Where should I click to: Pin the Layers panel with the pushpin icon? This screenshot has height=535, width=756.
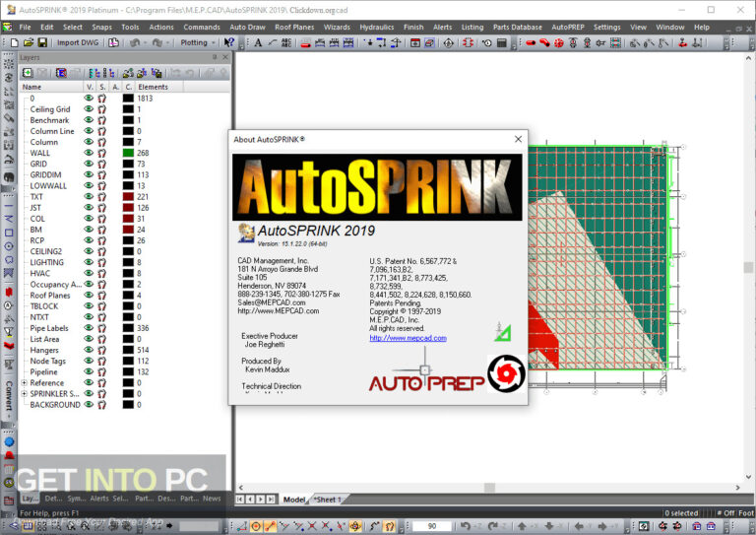coord(215,57)
